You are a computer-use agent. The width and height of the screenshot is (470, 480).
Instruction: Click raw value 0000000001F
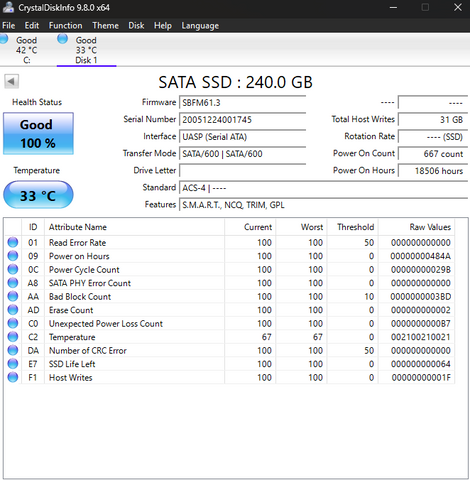421,377
